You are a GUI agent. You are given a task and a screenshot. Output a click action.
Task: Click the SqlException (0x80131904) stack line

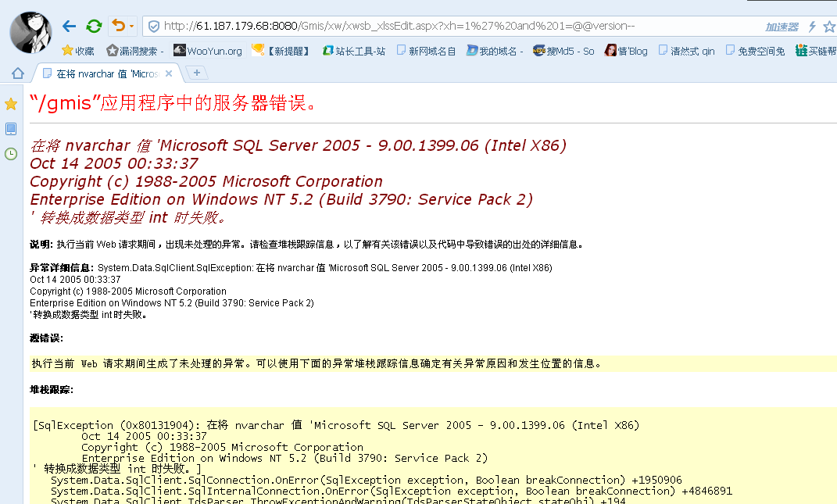[336, 425]
